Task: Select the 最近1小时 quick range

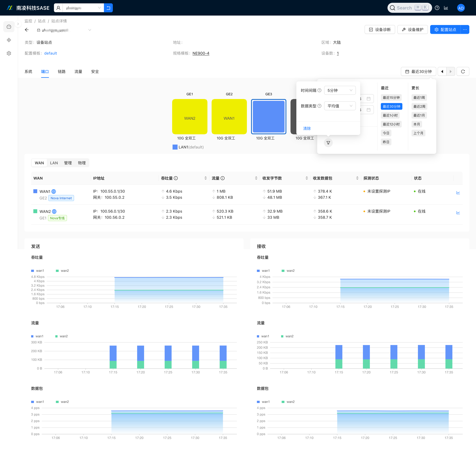Action: (390, 115)
